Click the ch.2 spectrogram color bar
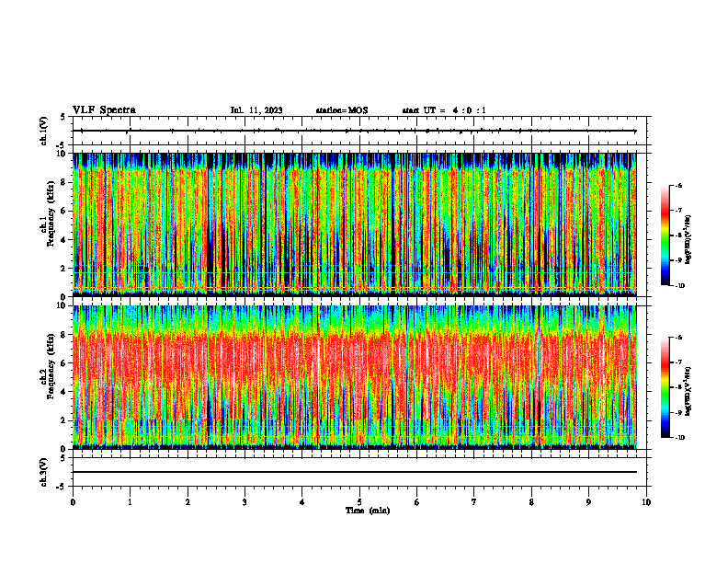 pos(665,387)
